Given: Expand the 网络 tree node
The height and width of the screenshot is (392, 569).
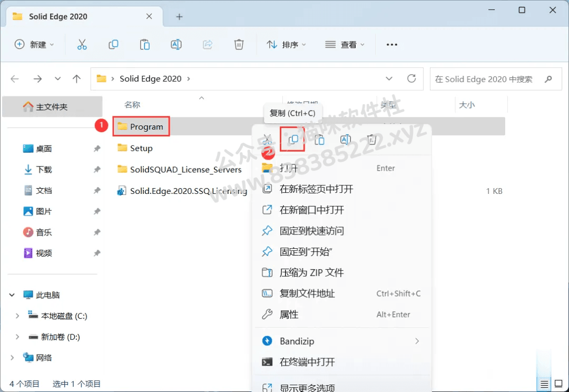Looking at the screenshot, I should click(12, 358).
